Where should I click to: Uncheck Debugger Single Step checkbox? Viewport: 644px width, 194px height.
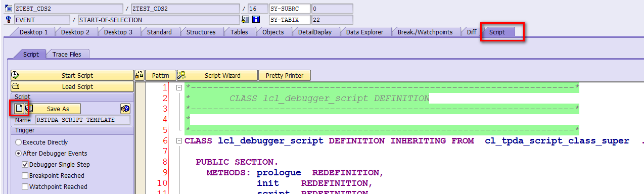click(25, 165)
